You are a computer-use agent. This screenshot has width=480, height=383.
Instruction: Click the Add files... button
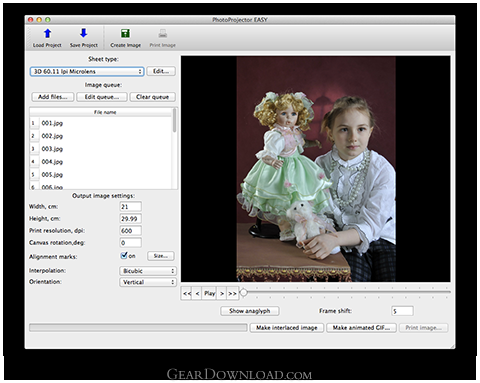pyautogui.click(x=53, y=97)
